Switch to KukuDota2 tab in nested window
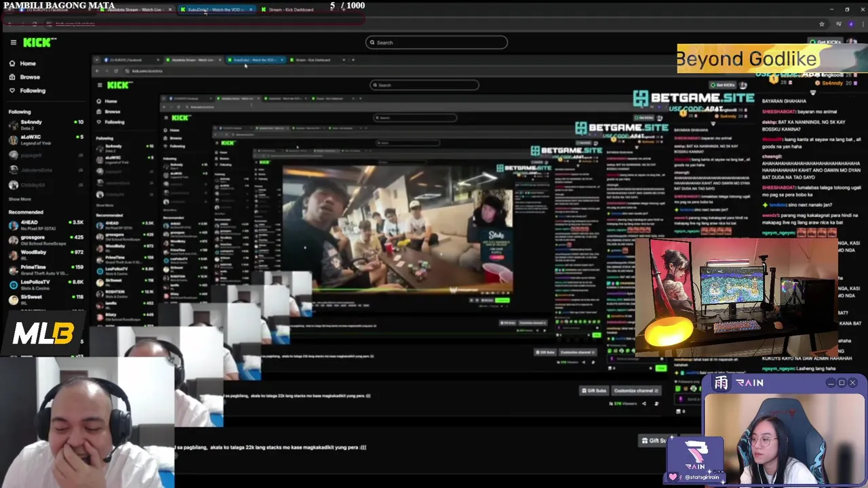Screen dimensions: 868x488 point(254,60)
